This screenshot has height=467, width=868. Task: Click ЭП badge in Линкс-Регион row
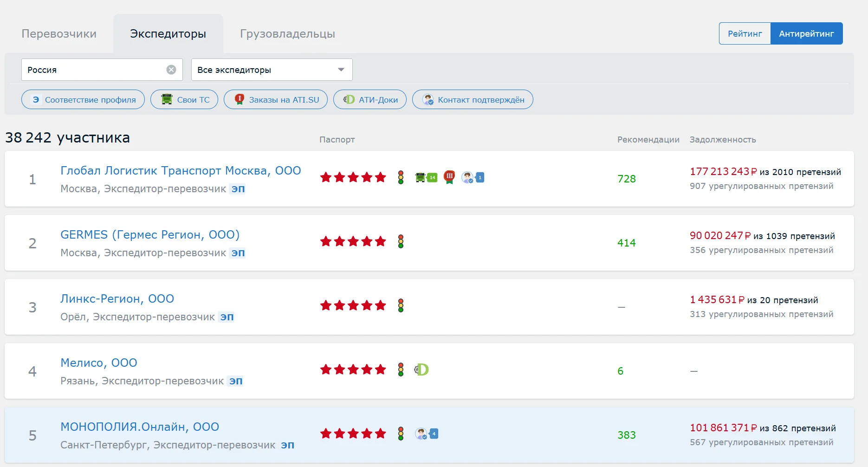[227, 317]
